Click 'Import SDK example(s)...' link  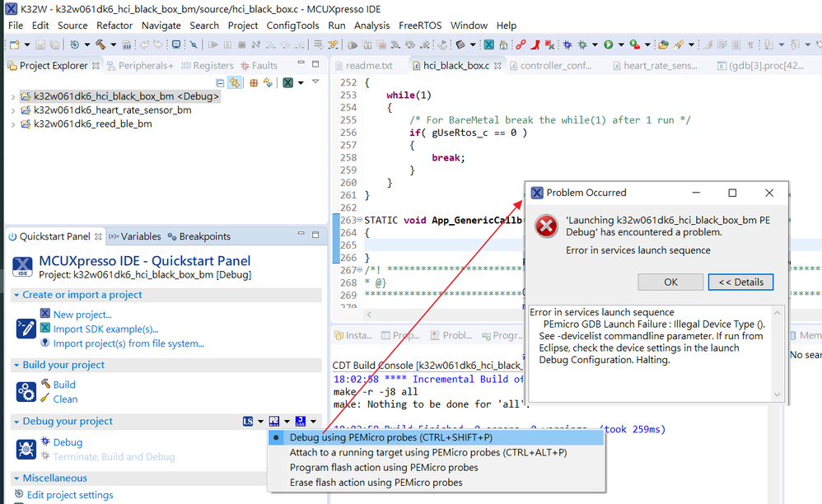106,329
